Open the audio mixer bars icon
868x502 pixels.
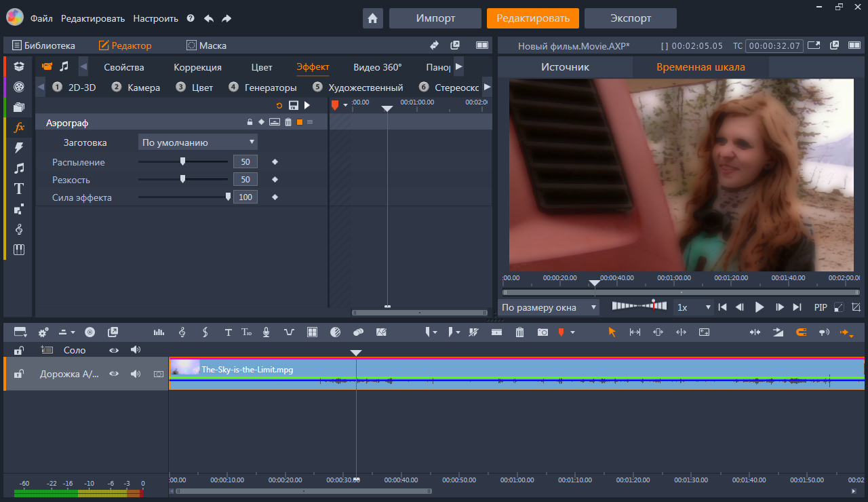pos(159,332)
